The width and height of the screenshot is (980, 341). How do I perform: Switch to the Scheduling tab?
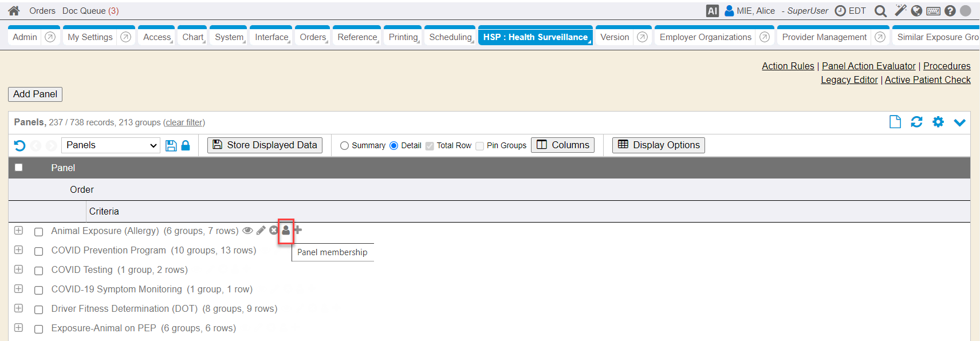450,37
